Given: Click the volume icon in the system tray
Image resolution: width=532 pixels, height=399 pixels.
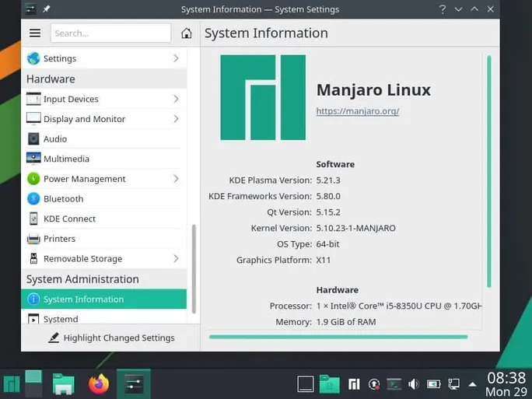Looking at the screenshot, I should [414, 384].
